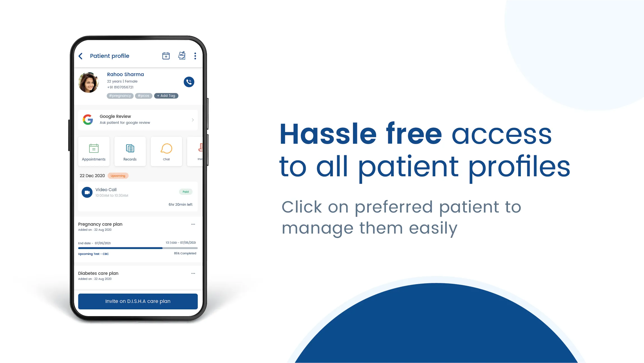Expand Diabetes care plan options menu

[193, 273]
